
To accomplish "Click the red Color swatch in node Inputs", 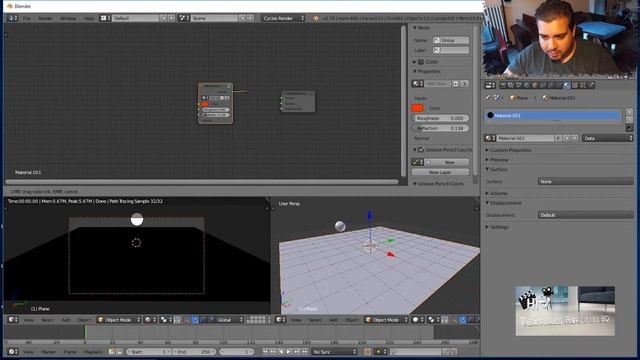I will pos(417,108).
